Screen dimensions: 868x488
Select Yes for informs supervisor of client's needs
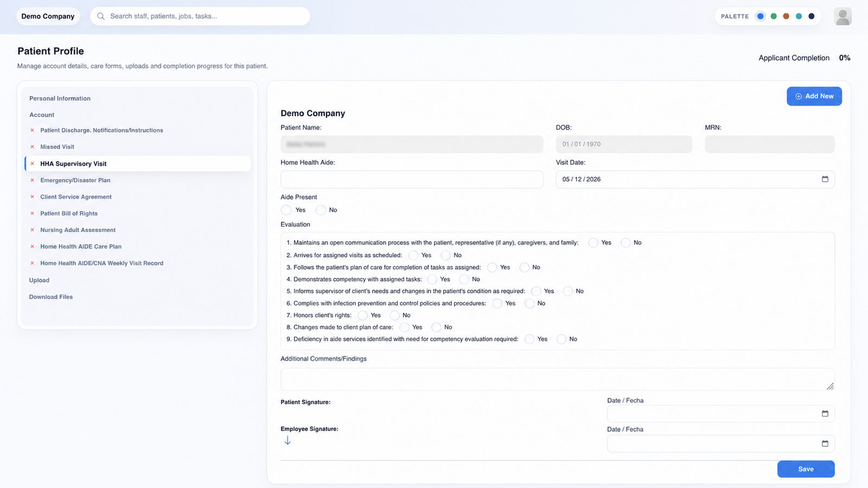[x=536, y=291]
